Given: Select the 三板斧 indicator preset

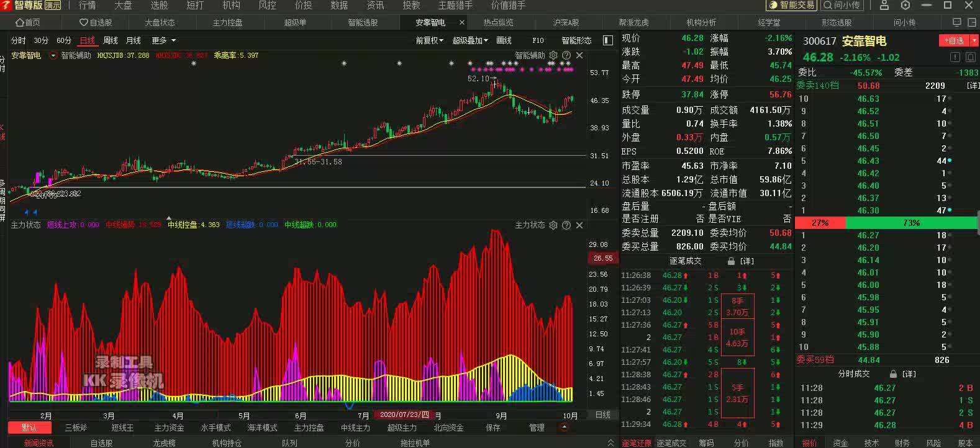Looking at the screenshot, I should point(76,428).
